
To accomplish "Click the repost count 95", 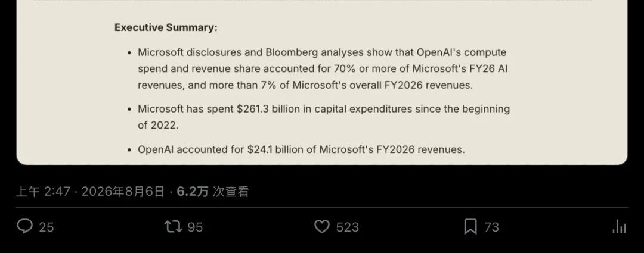I will 195,227.
